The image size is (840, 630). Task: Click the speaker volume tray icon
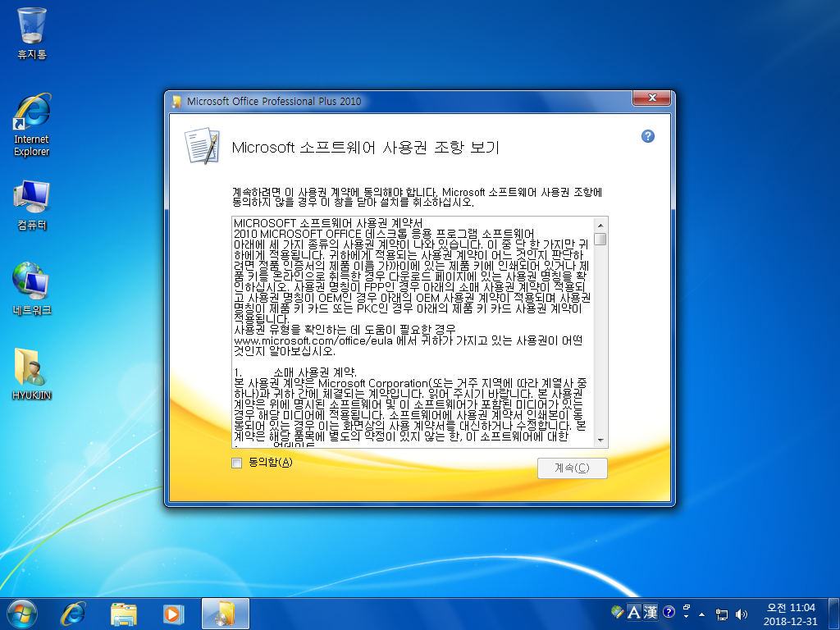click(x=742, y=614)
